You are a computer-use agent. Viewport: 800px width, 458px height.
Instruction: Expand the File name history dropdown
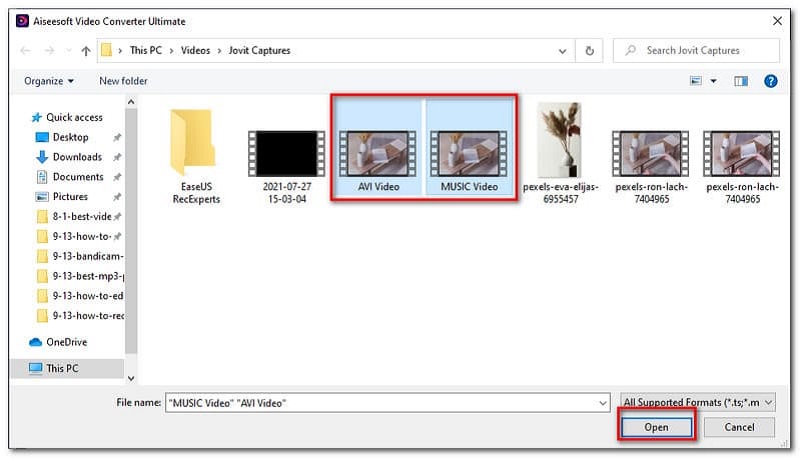(x=602, y=402)
